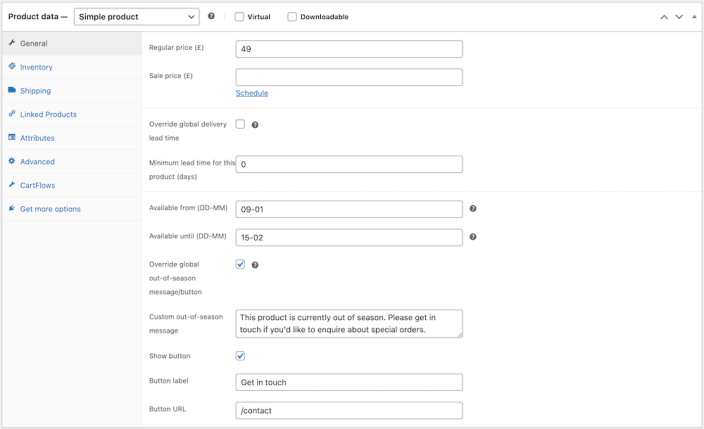Move Product data panel up arrow
The height and width of the screenshot is (429, 704).
663,17
